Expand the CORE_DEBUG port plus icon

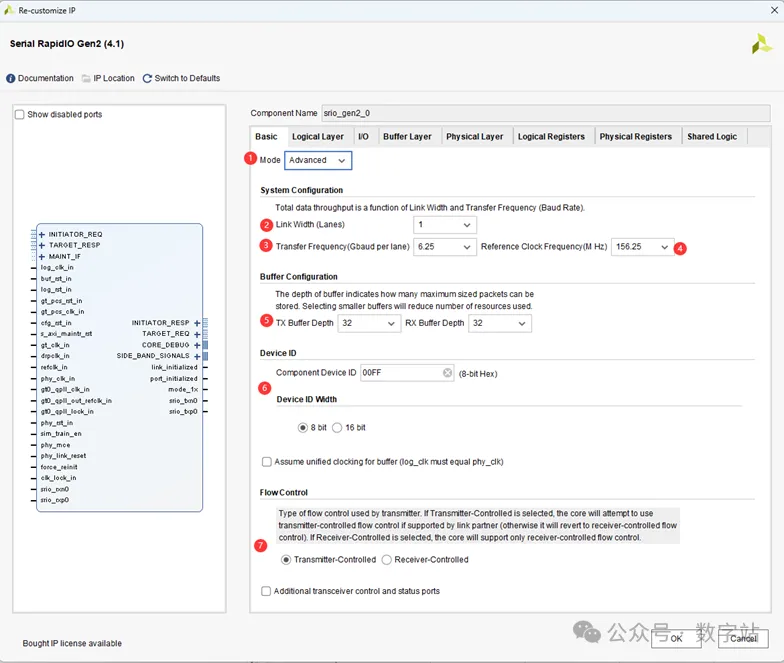pos(197,345)
